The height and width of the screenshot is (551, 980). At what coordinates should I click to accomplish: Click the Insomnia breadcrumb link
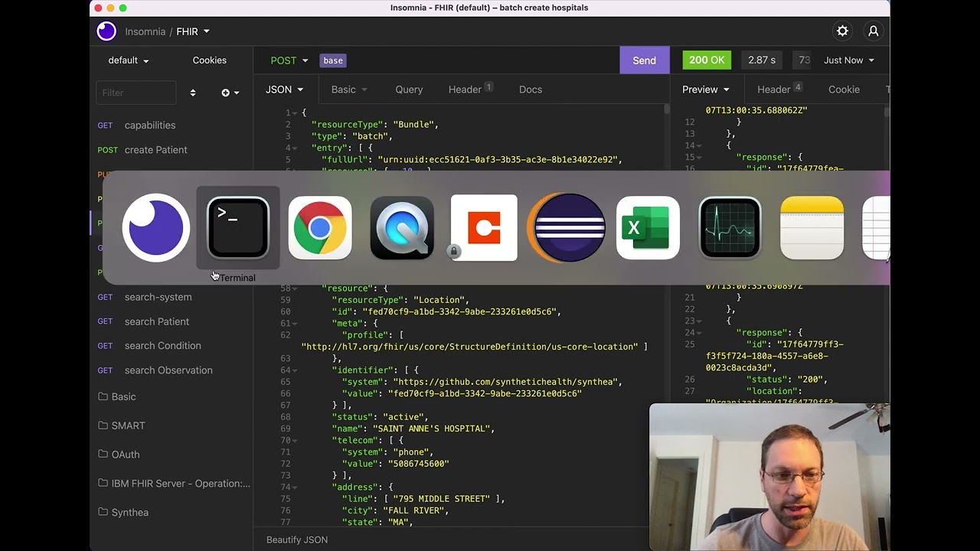(145, 31)
